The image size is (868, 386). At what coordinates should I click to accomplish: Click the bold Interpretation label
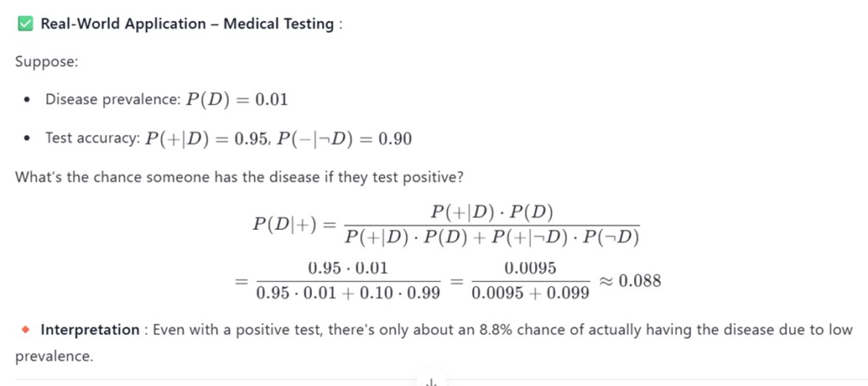coord(90,330)
